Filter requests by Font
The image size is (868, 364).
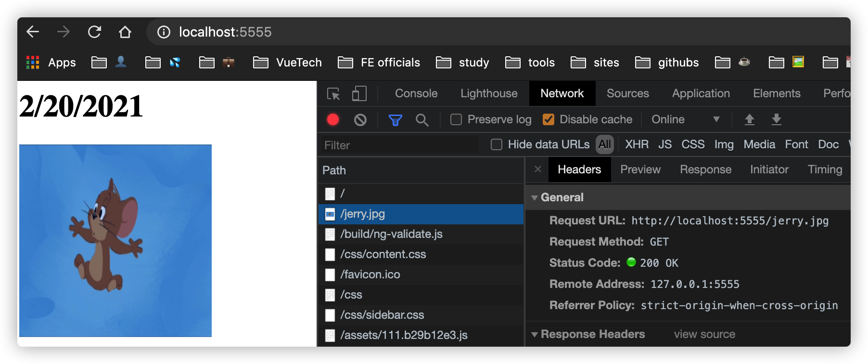(796, 144)
